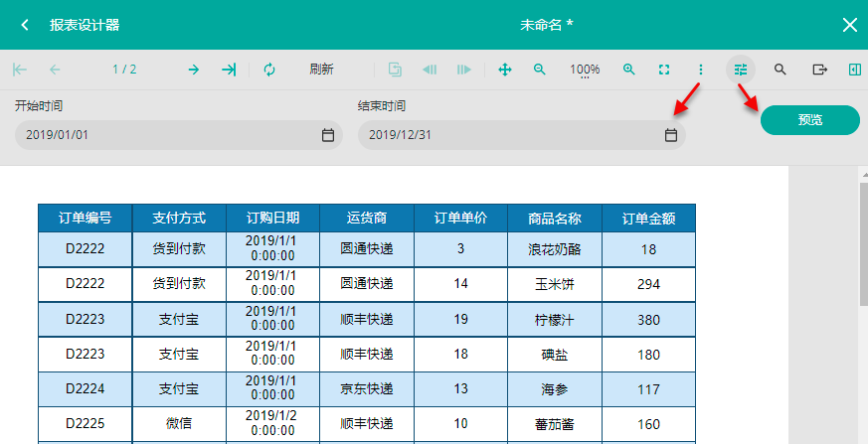Click the 刷新 text button
The height and width of the screenshot is (444, 868).
(x=321, y=70)
